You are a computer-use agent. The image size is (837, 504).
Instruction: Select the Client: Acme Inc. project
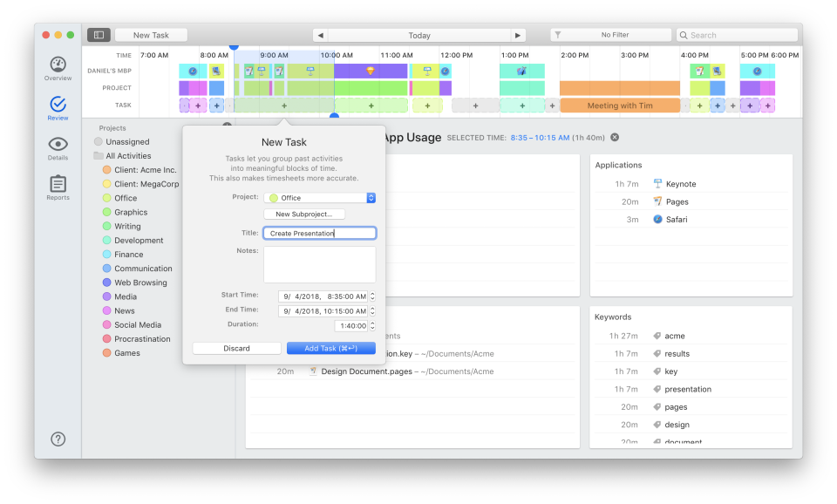(x=141, y=170)
